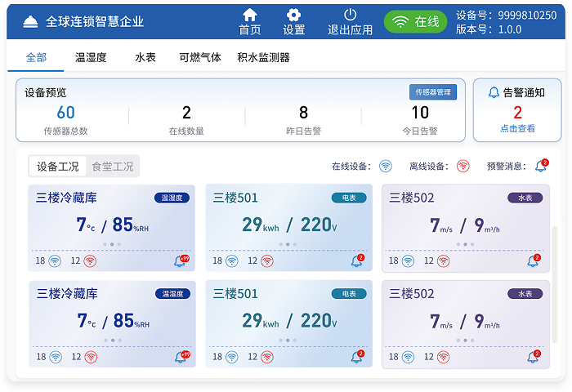The image size is (572, 392).
Task: Click the 传感器管理 button
Action: tap(433, 92)
